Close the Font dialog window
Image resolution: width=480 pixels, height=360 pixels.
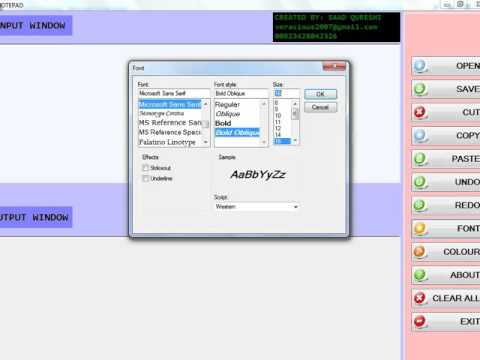point(334,67)
